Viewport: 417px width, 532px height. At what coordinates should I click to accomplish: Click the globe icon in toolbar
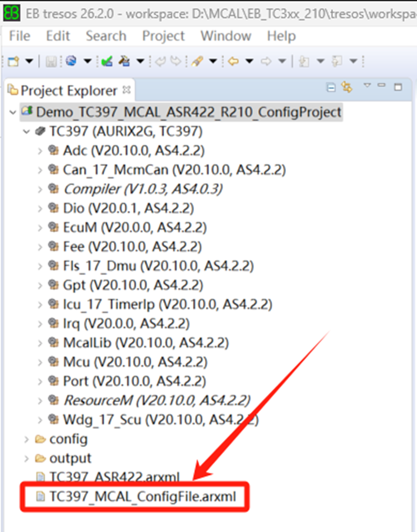(71, 61)
